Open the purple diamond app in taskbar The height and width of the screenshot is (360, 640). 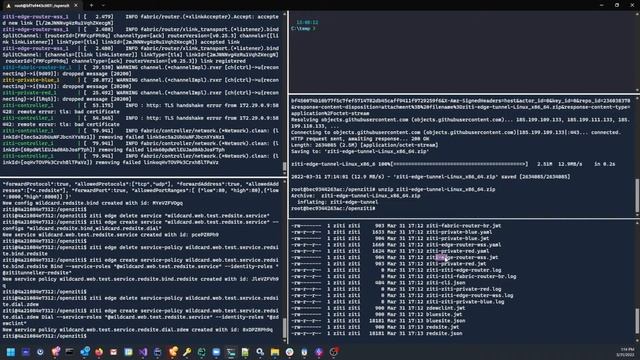[319, 352]
